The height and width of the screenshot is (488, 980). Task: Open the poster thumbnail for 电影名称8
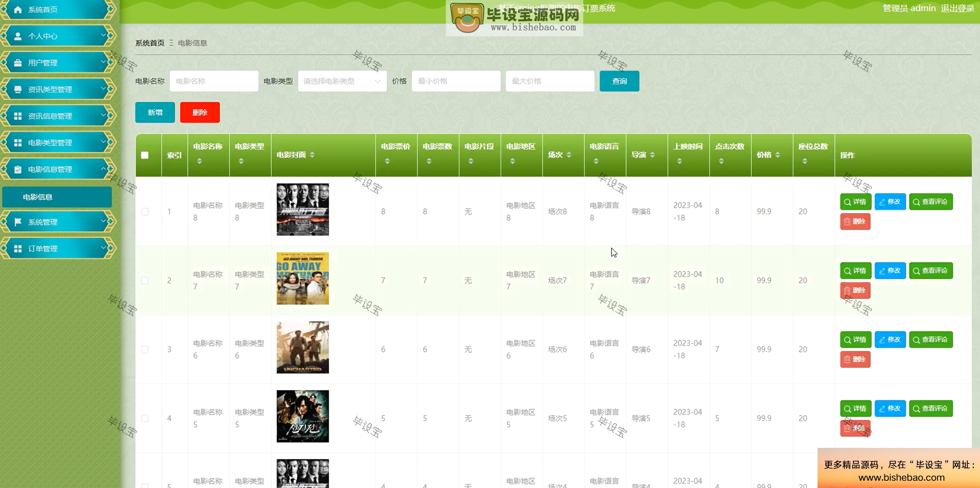[303, 210]
